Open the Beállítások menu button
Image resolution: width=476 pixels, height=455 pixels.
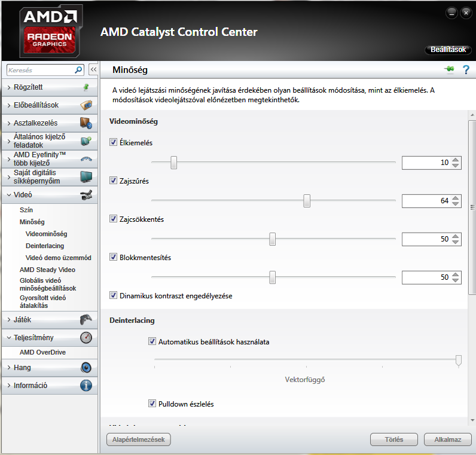[448, 50]
